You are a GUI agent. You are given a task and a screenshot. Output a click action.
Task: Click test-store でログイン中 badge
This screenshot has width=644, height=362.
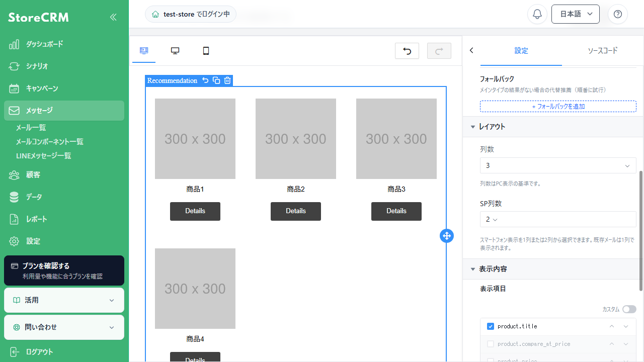[x=191, y=14]
